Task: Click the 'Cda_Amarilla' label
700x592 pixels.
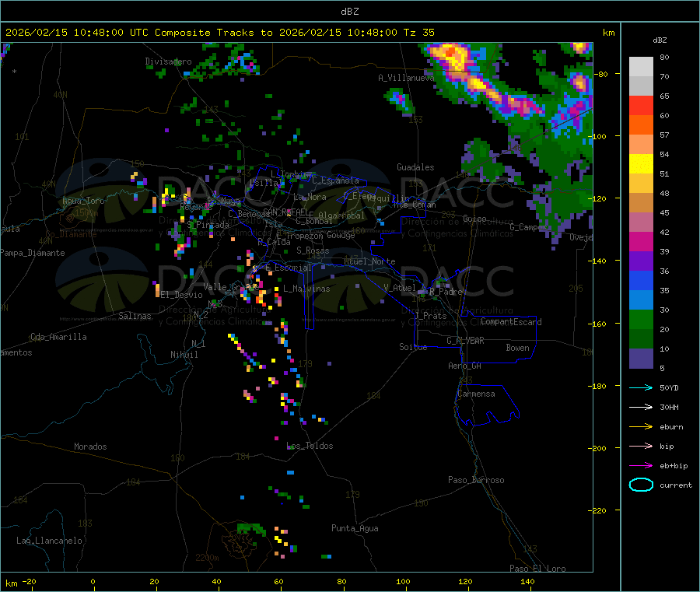Action: click(x=58, y=337)
